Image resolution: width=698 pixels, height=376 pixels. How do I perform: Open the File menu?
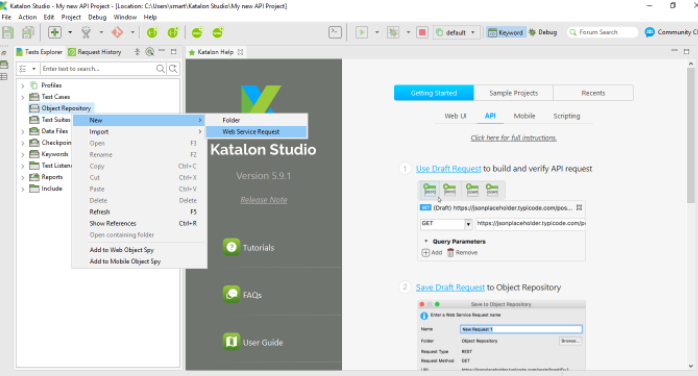6,17
